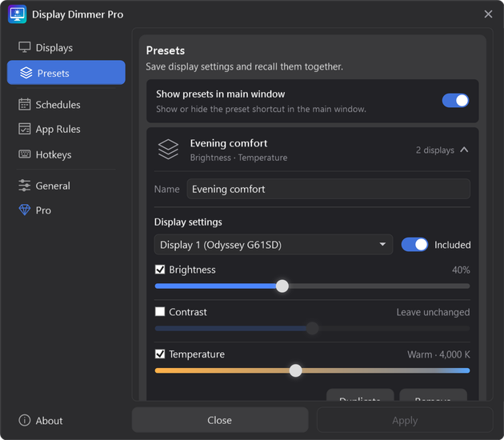Uncheck the Brightness checkbox
Viewport: 504px width, 440px height.
click(160, 270)
